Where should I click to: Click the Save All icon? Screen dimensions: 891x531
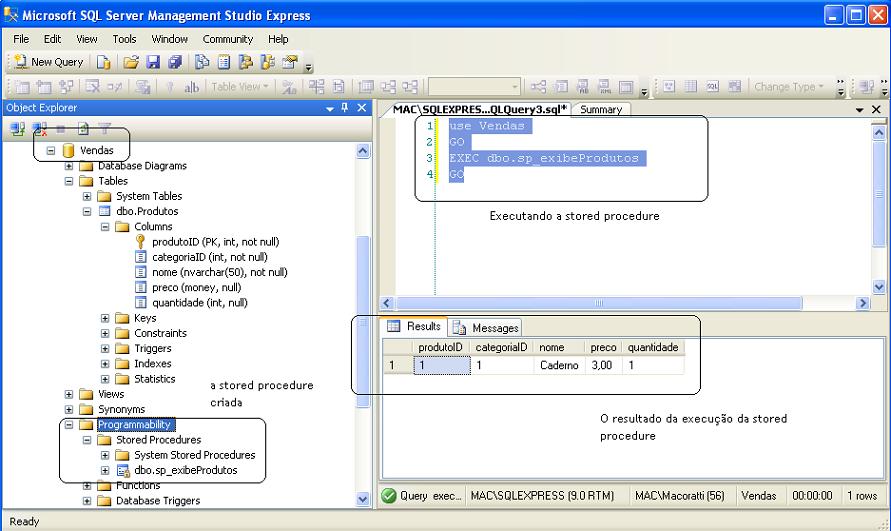click(175, 62)
